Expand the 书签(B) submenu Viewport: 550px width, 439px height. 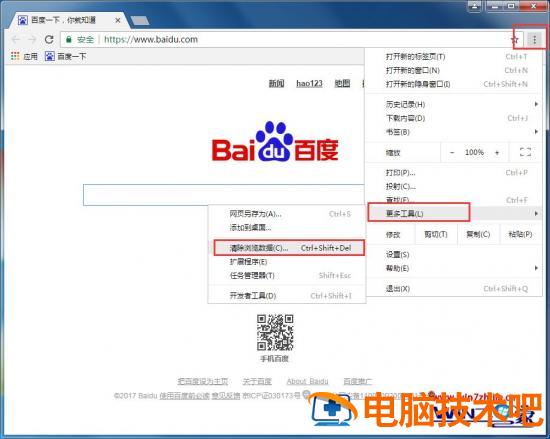[453, 132]
